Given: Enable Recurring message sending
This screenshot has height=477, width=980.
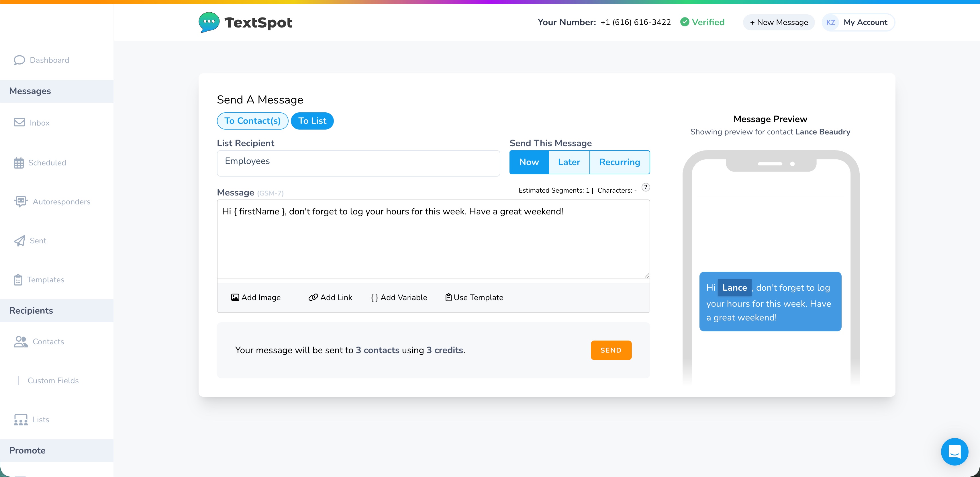Looking at the screenshot, I should 619,162.
